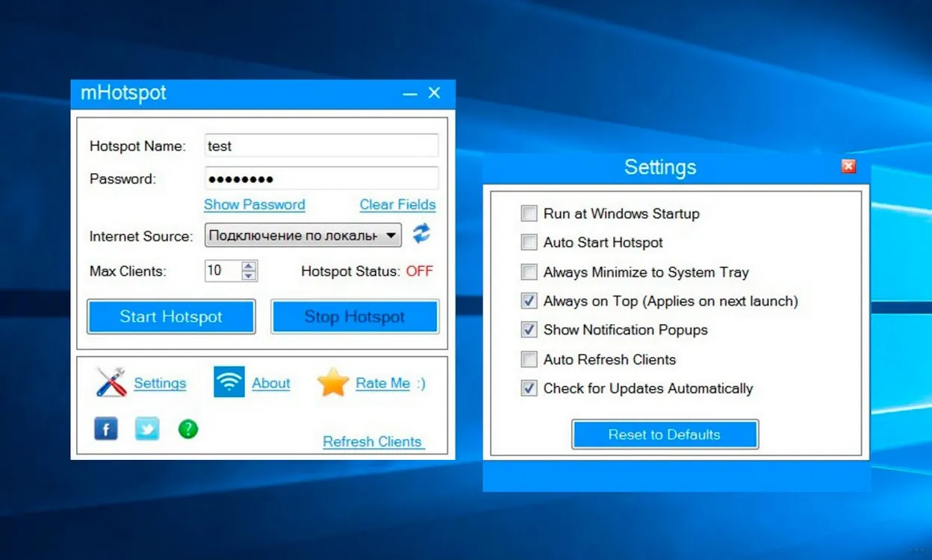This screenshot has height=560, width=932.
Task: Click the Refresh Clients link
Action: click(373, 441)
